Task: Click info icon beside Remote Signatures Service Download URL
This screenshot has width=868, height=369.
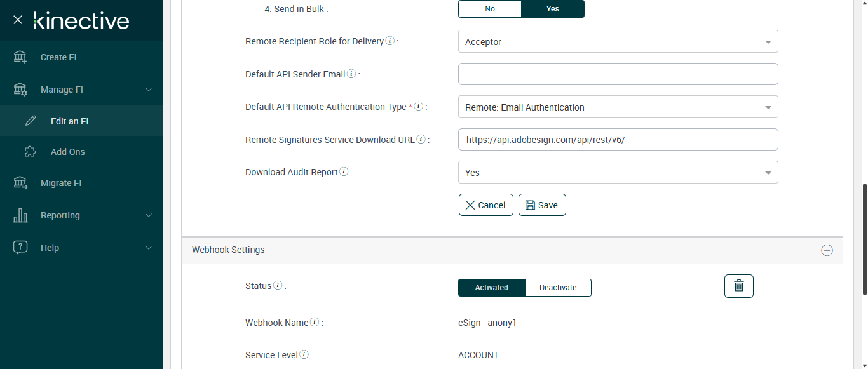Action: (421, 140)
